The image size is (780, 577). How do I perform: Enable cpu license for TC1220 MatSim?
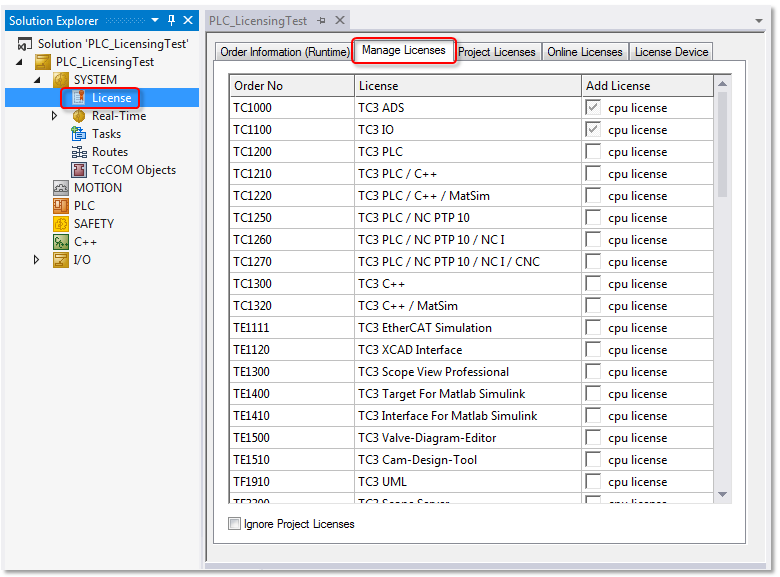point(593,195)
